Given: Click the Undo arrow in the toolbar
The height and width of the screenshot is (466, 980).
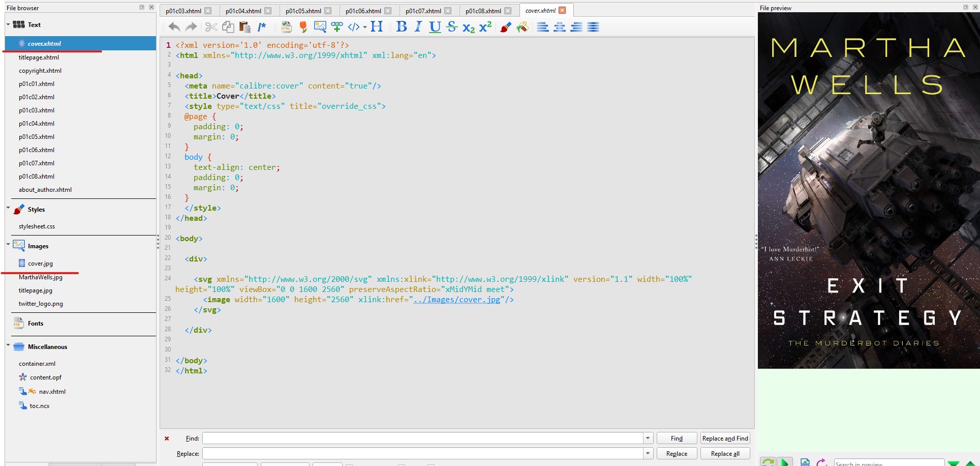Looking at the screenshot, I should 174,27.
